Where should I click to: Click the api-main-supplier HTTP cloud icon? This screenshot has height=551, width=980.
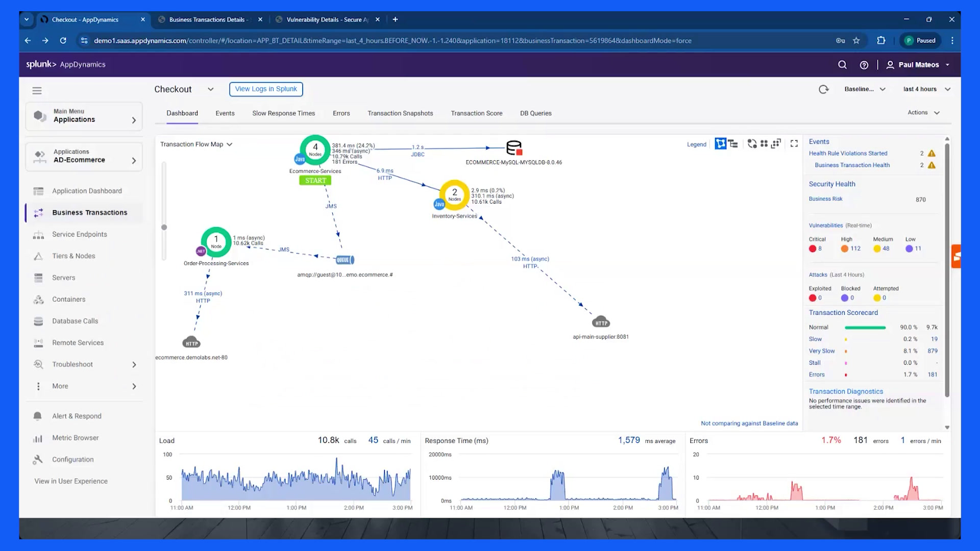[601, 322]
